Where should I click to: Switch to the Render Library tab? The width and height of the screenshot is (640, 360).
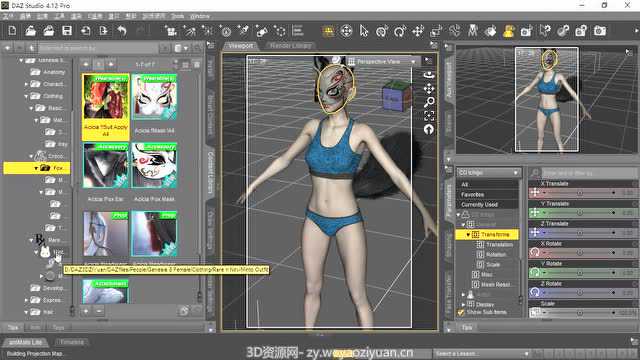coord(291,46)
